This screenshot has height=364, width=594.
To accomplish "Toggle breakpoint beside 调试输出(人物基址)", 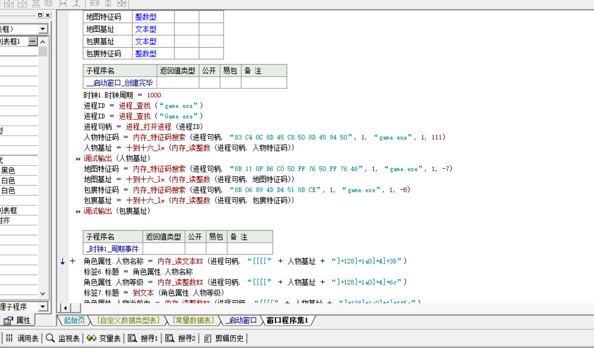I will (x=78, y=158).
